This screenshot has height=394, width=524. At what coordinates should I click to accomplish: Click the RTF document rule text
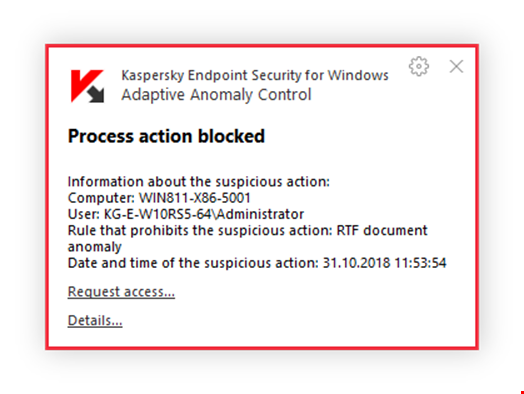(x=382, y=231)
